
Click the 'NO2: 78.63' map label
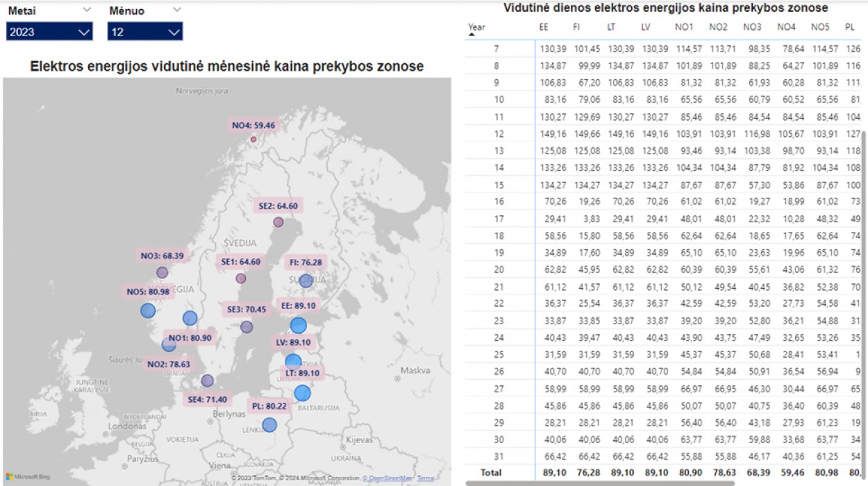point(168,364)
